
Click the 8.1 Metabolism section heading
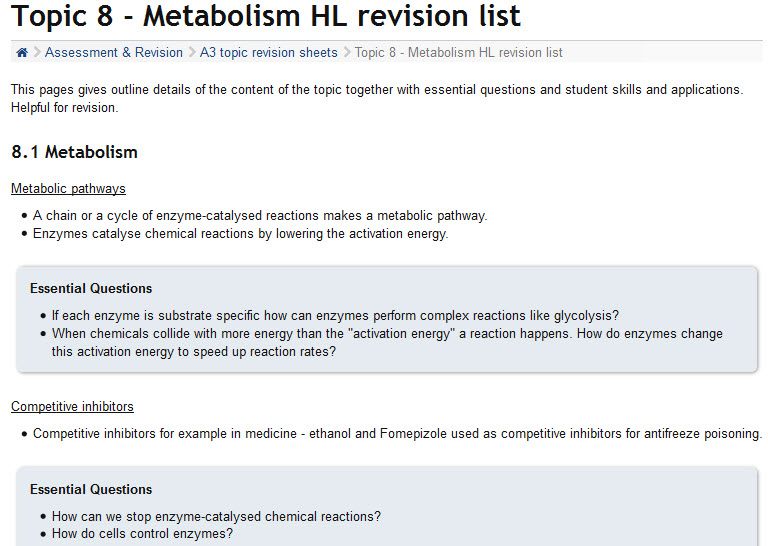coord(74,152)
